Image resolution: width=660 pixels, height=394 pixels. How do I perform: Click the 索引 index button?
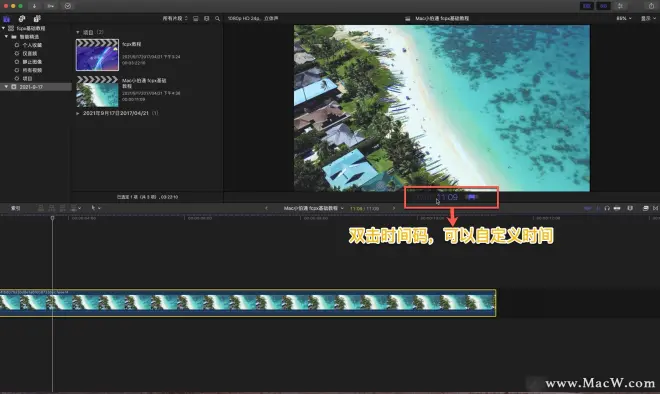click(x=16, y=208)
